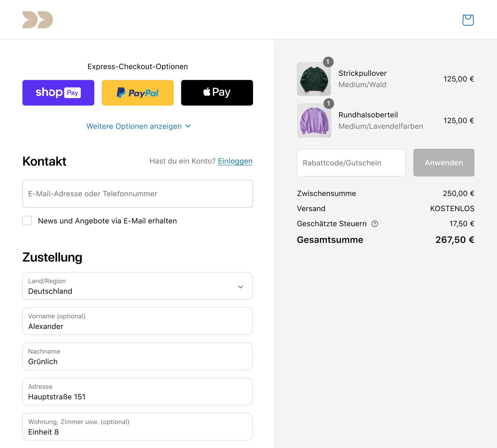Click the lavender Rundhalsoberteil thumbnail
497x448 pixels.
(314, 121)
